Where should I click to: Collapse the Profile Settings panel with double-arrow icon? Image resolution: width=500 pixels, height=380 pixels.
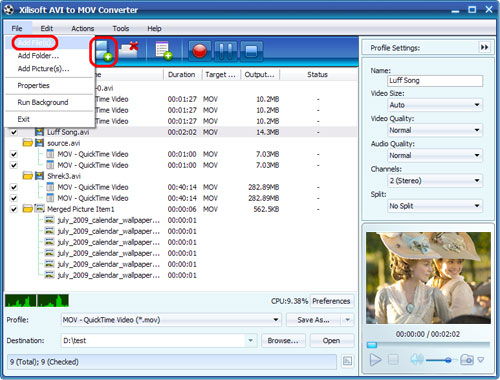click(484, 47)
